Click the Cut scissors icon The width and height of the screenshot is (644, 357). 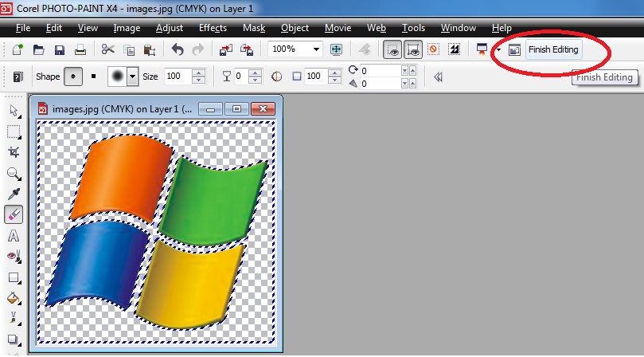pos(108,49)
